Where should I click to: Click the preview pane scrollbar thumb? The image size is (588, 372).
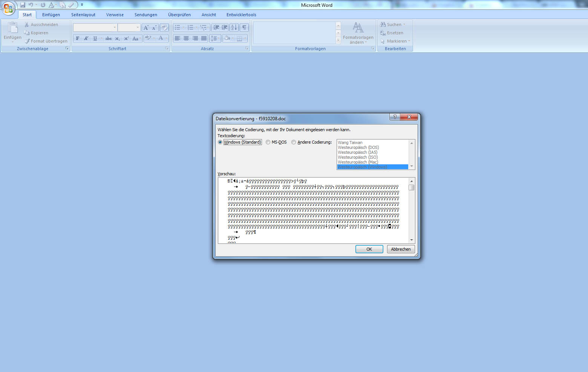click(x=412, y=187)
